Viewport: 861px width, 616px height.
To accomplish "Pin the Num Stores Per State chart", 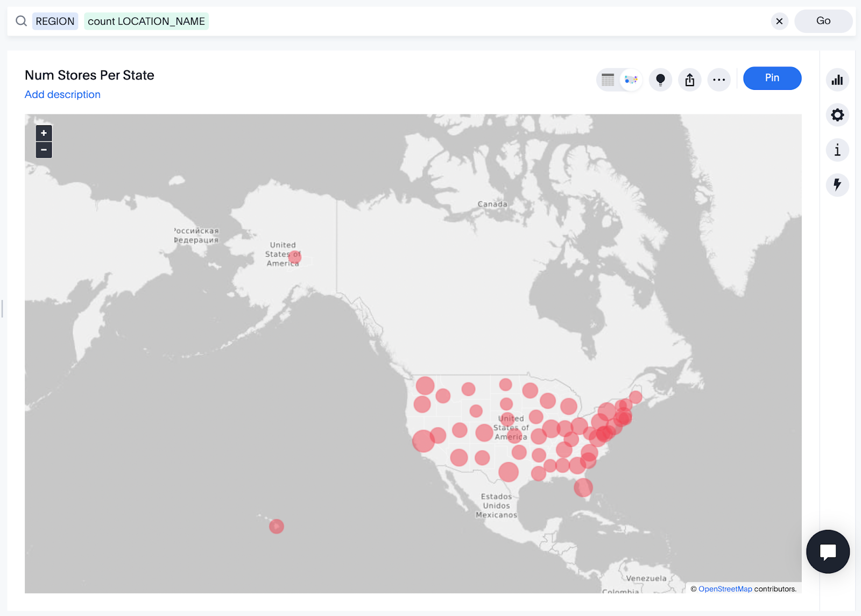I will [x=772, y=78].
